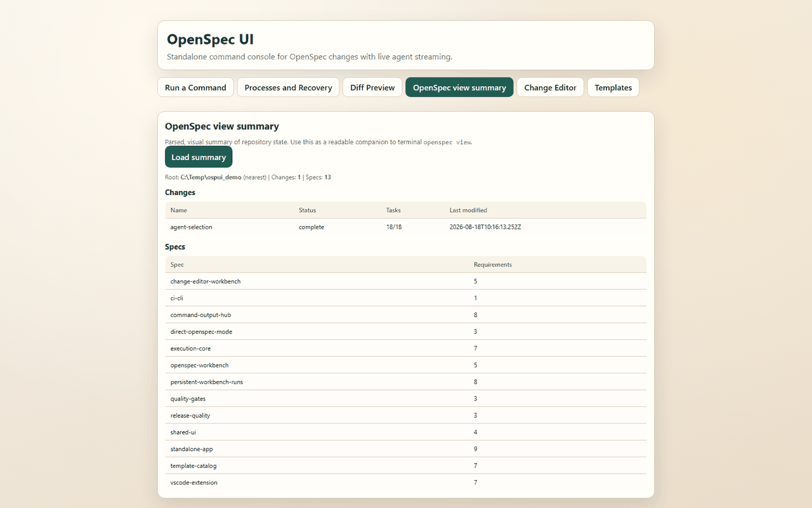Viewport: 812px width, 508px height.
Task: Click the Requirements column header
Action: pos(493,265)
